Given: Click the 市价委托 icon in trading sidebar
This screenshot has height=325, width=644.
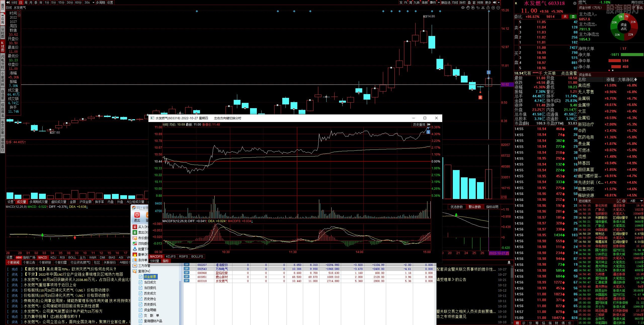Looking at the screenshot, I should (x=135, y=238).
